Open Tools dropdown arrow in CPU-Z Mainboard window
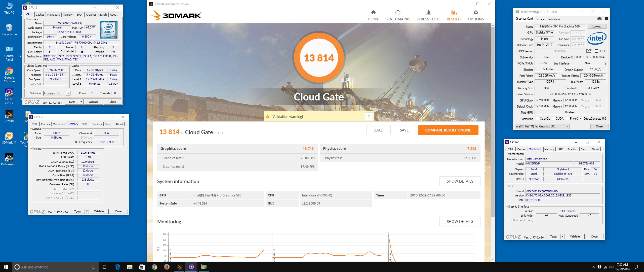The image size is (644, 272). pyautogui.click(x=562, y=236)
